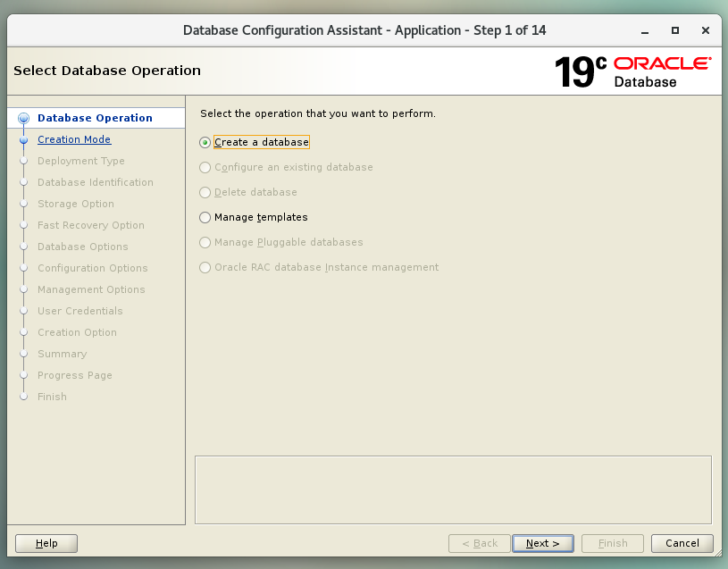Viewport: 728px width, 569px height.
Task: Click the Database Operation step bullet icon
Action: (x=24, y=118)
